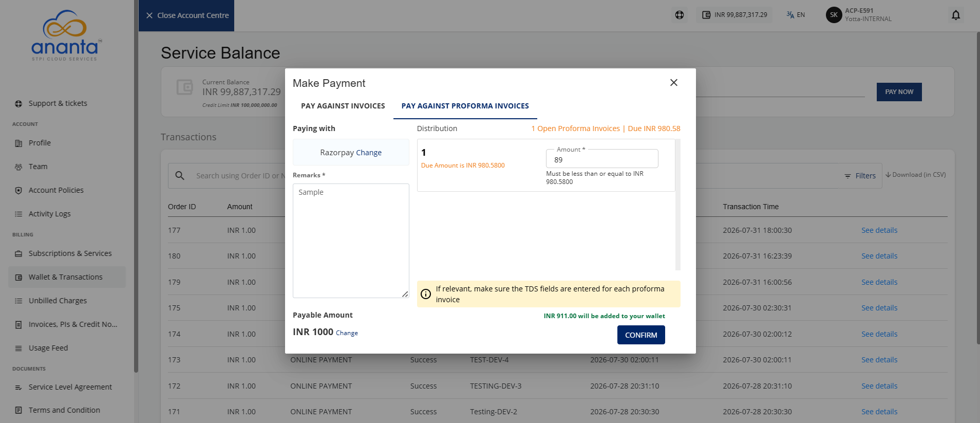
Task: Open the Filters option
Action: 860,176
